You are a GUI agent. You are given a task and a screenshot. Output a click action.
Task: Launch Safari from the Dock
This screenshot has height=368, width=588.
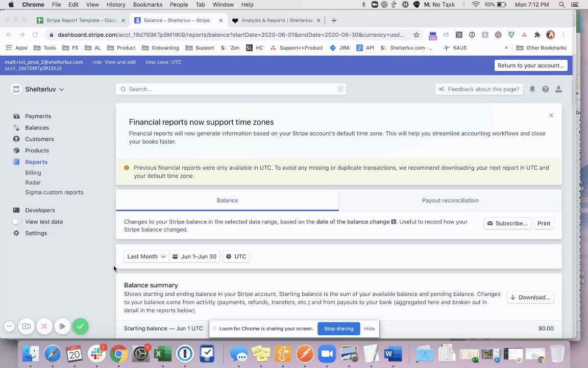tap(53, 354)
